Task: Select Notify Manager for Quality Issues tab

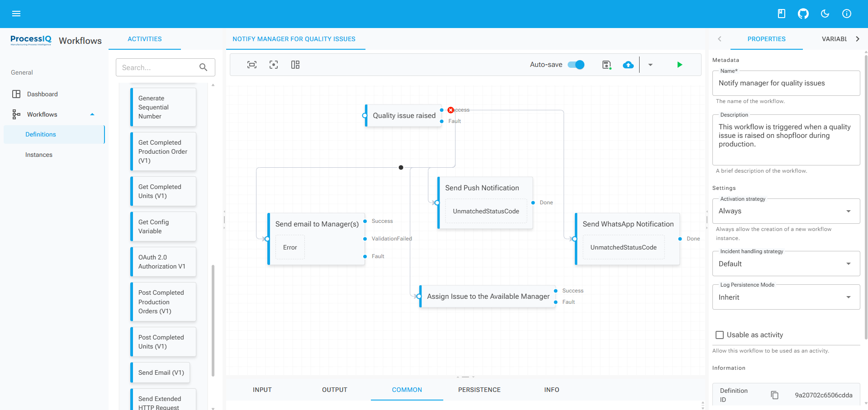Action: (x=294, y=39)
